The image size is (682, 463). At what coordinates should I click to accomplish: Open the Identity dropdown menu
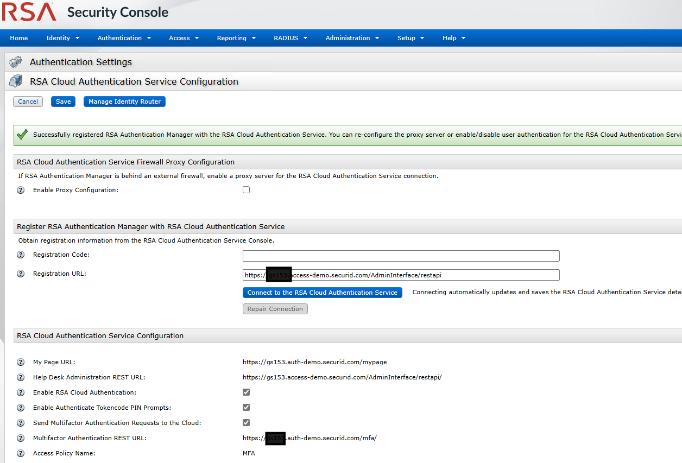[61, 37]
